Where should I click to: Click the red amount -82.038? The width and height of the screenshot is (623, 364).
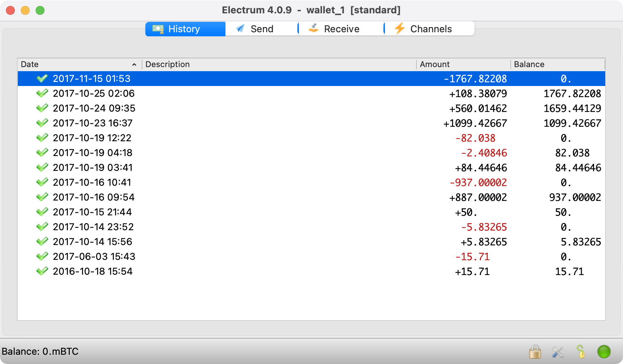pyautogui.click(x=475, y=138)
